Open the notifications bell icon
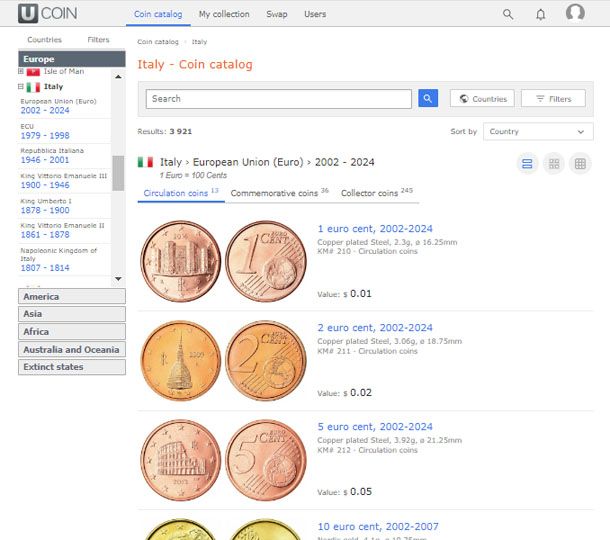Image resolution: width=610 pixels, height=540 pixels. 540,14
